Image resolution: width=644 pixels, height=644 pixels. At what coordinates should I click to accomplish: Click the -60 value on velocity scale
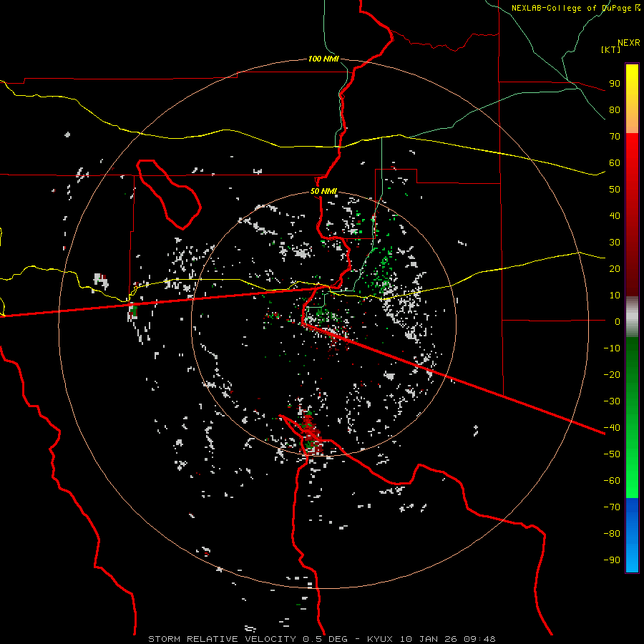(612, 481)
